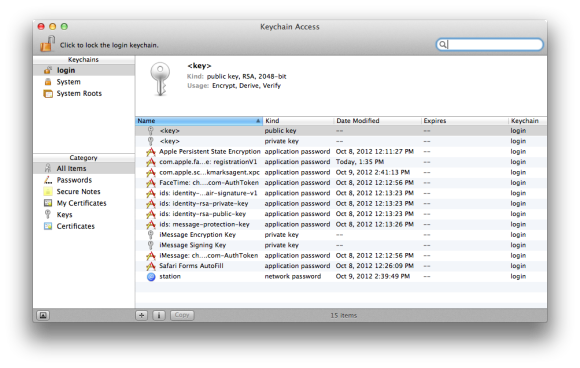Click the padlock icon to lock login keychain
Image resolution: width=580 pixels, height=368 pixels.
pos(47,44)
